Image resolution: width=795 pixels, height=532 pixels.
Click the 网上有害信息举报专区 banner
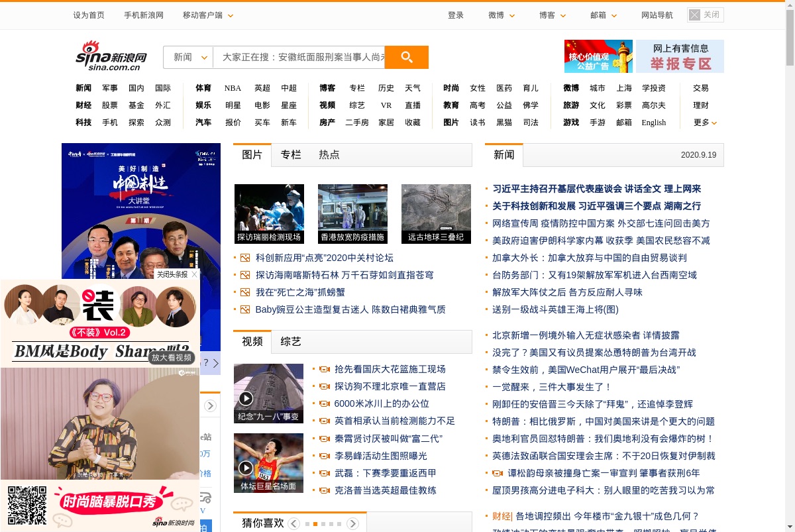click(x=680, y=56)
